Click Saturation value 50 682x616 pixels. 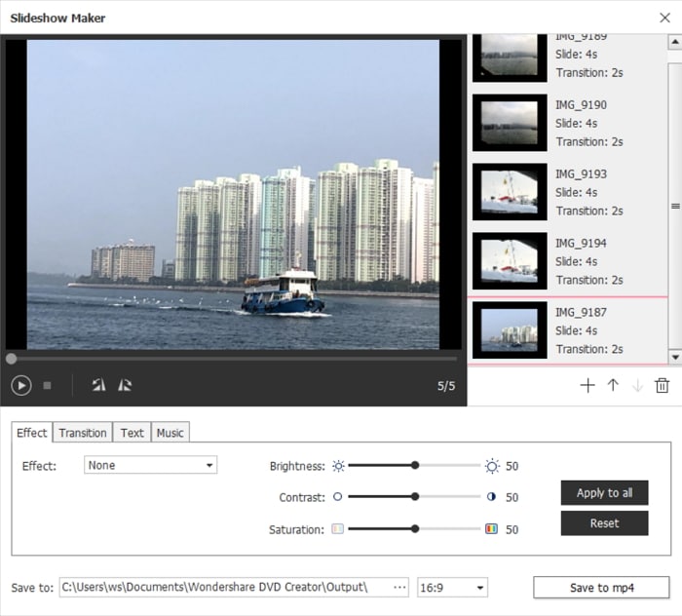[511, 529]
